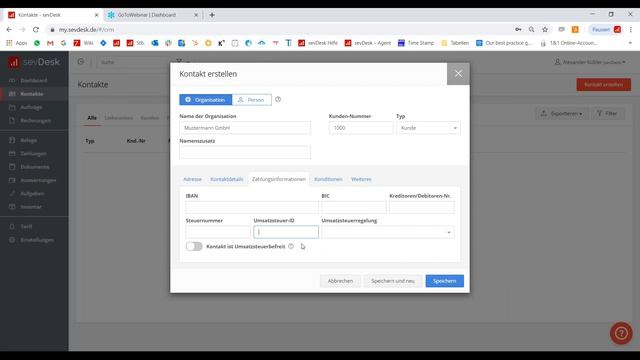The width and height of the screenshot is (640, 360).
Task: Open the Umsatzsteuerregelung dropdown
Action: coord(387,232)
